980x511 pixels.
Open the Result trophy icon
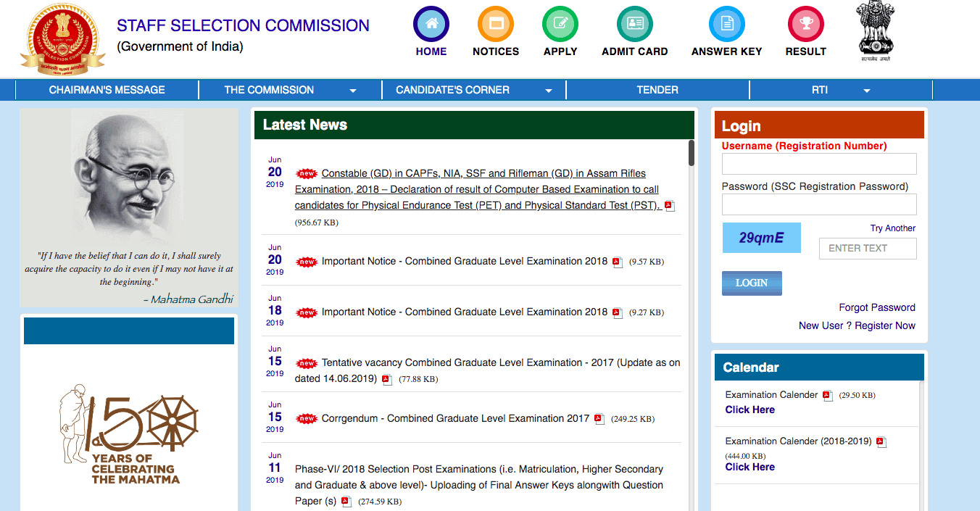point(805,24)
